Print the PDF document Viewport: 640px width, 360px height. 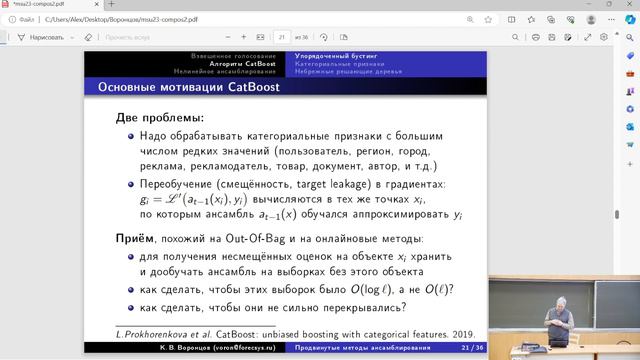[x=536, y=37]
